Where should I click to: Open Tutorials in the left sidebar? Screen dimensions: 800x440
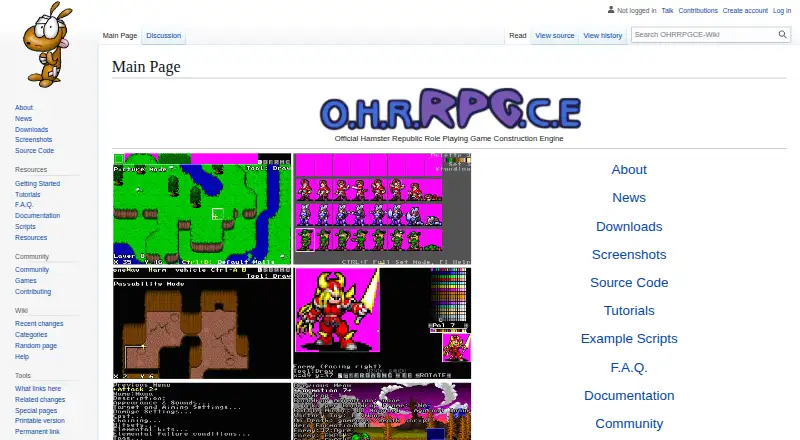point(28,194)
